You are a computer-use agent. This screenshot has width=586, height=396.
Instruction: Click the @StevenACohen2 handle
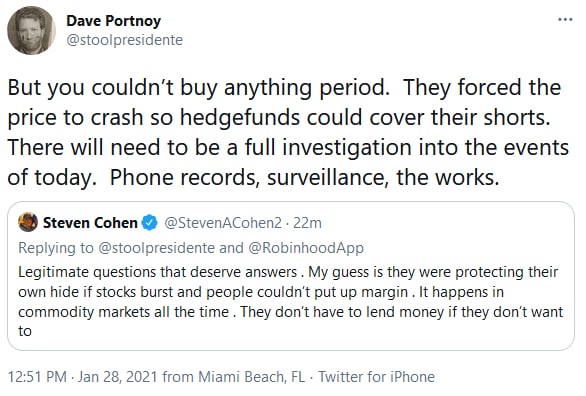[223, 223]
